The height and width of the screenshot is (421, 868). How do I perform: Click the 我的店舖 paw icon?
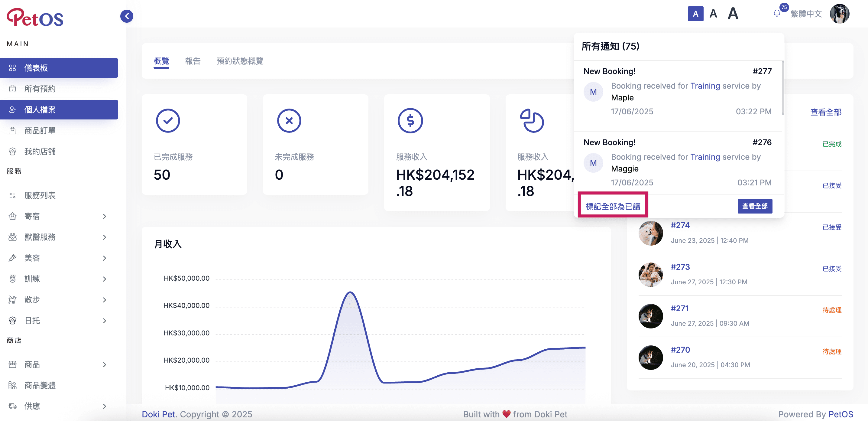(x=12, y=151)
